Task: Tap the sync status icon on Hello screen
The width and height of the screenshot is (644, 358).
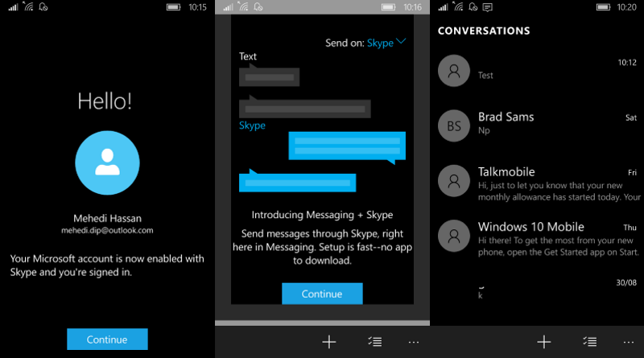Action: pyautogui.click(x=43, y=7)
